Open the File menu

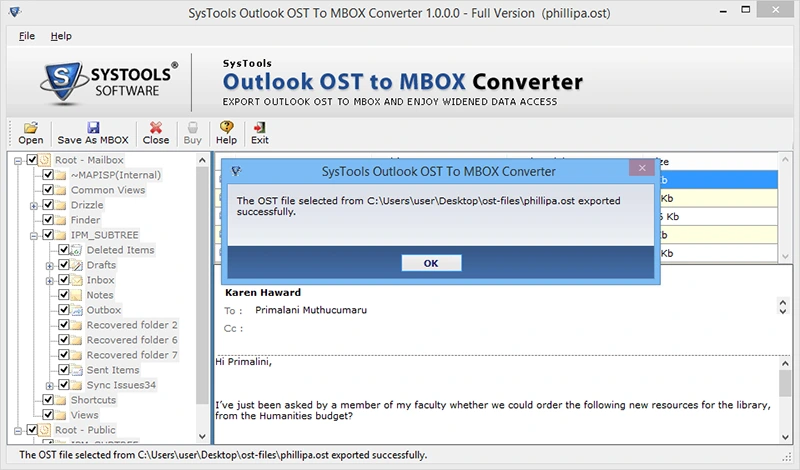pyautogui.click(x=27, y=36)
